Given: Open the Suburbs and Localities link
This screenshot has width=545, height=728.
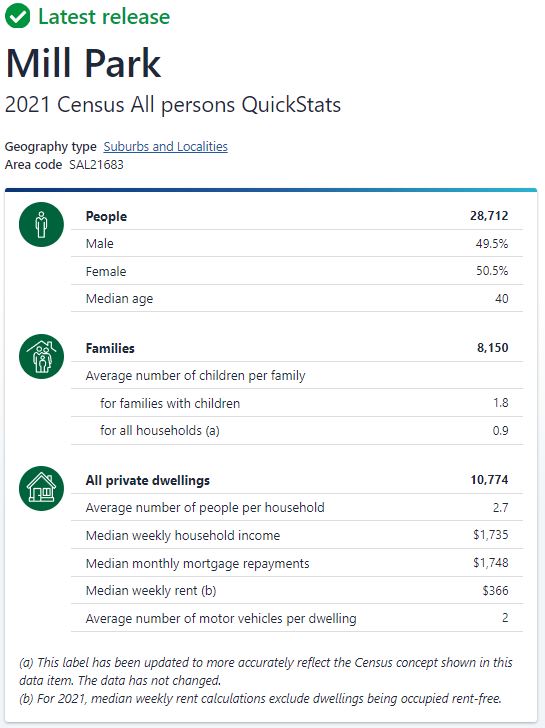Looking at the screenshot, I should click(x=165, y=146).
